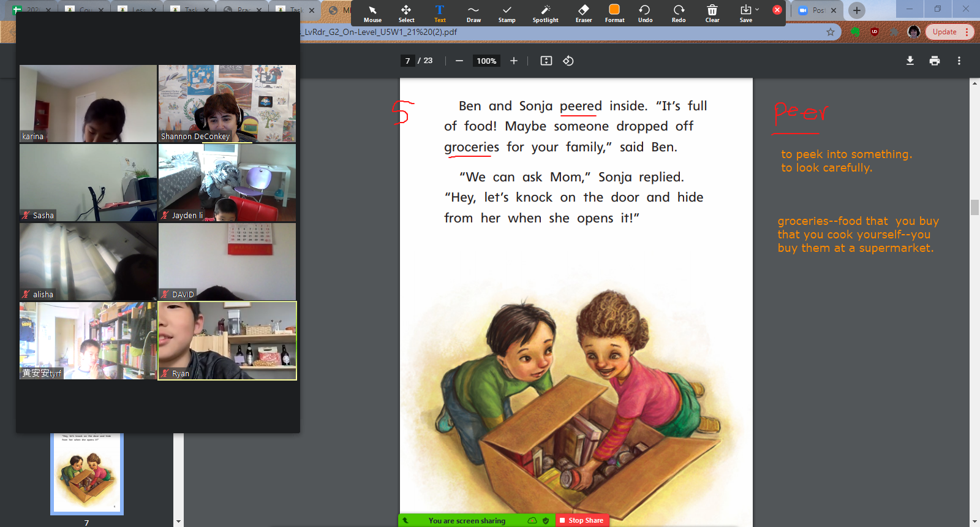Viewport: 980px width, 527px height.
Task: Open the PDF viewer more actions menu
Action: tap(959, 61)
